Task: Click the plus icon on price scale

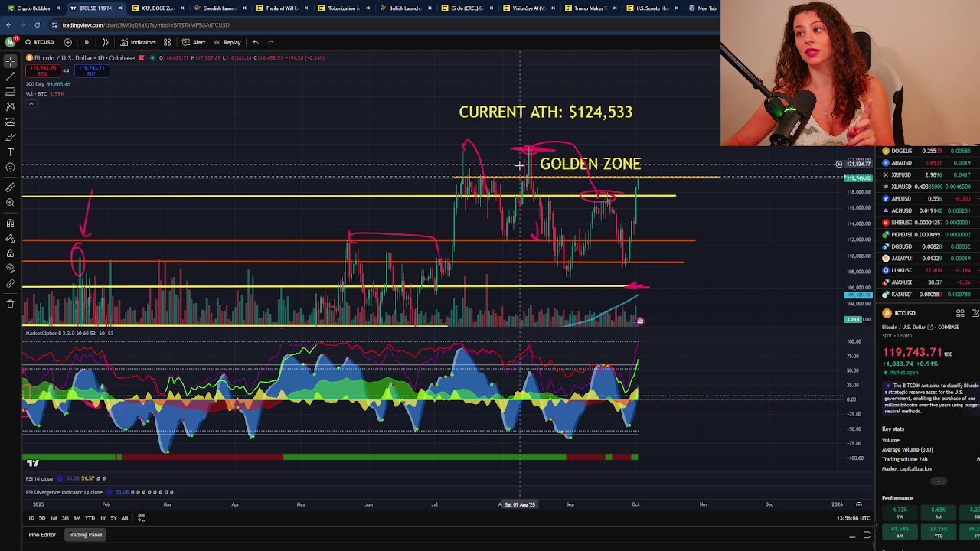Action: (x=839, y=164)
